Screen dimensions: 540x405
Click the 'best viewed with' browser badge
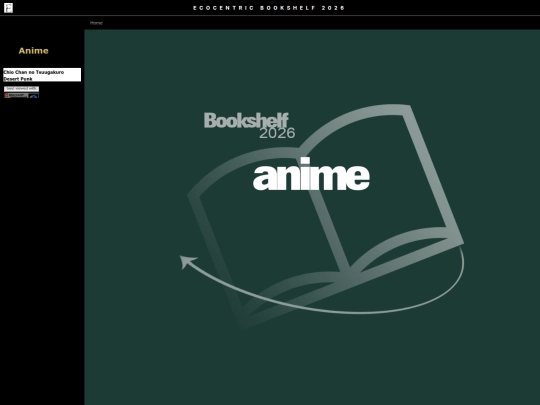[x=21, y=92]
